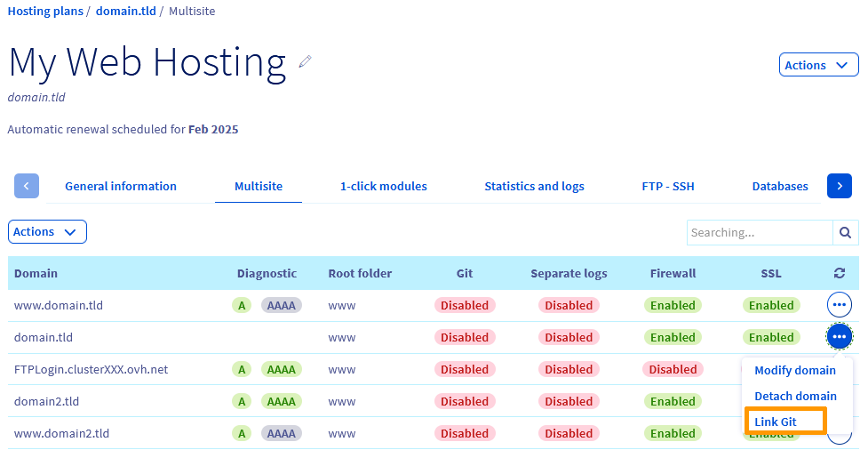Expand the Actions dropdown above the table
Image resolution: width=868 pixels, height=458 pixels.
coord(47,232)
